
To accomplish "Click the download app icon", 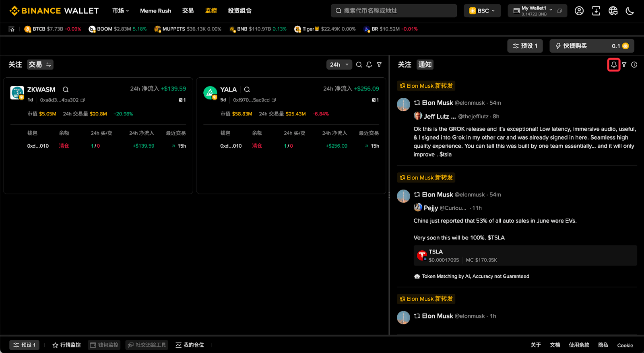I will click(596, 11).
